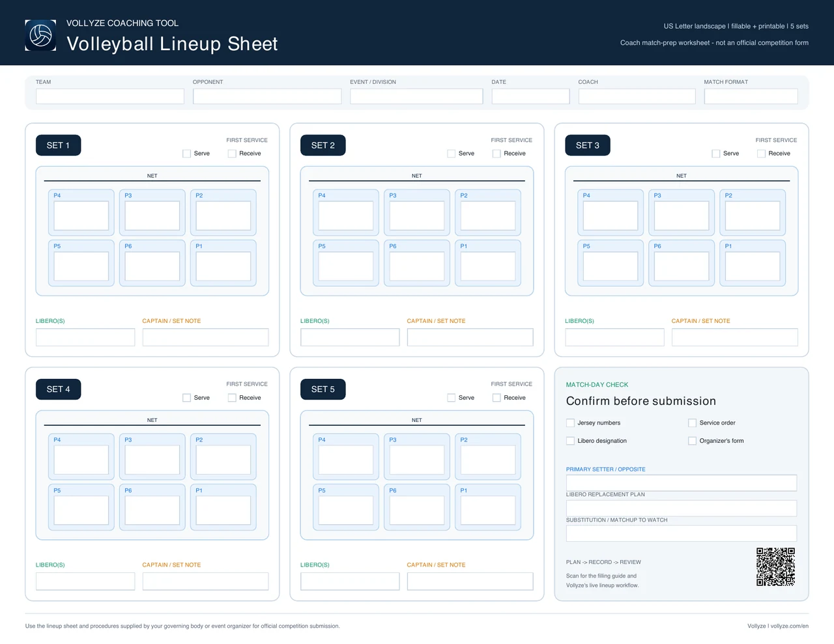Click the Date input field
Screen dimensions: 834x644
pos(531,96)
